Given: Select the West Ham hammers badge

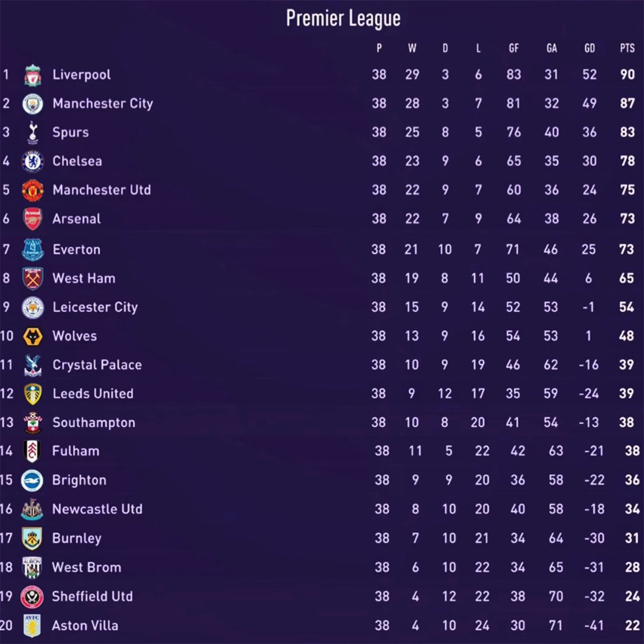Looking at the screenshot, I should (32, 278).
